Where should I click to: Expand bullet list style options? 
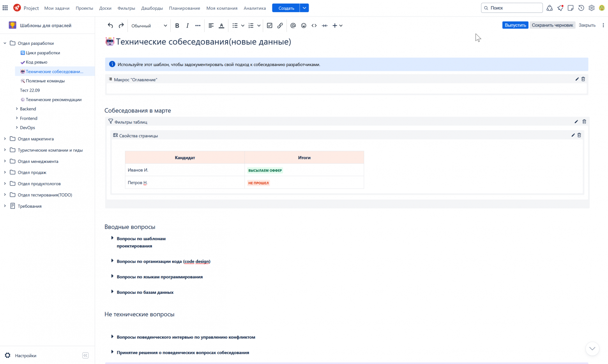pos(242,25)
